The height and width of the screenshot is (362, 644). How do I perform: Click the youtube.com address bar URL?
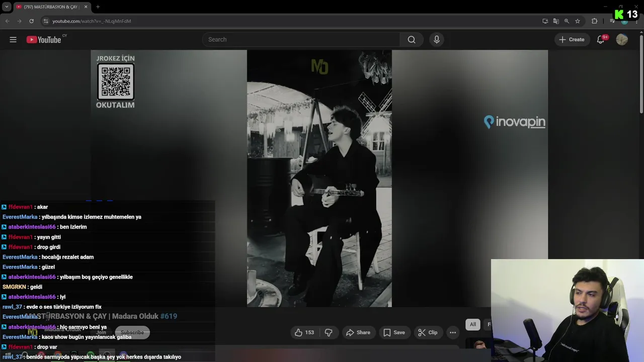click(92, 21)
